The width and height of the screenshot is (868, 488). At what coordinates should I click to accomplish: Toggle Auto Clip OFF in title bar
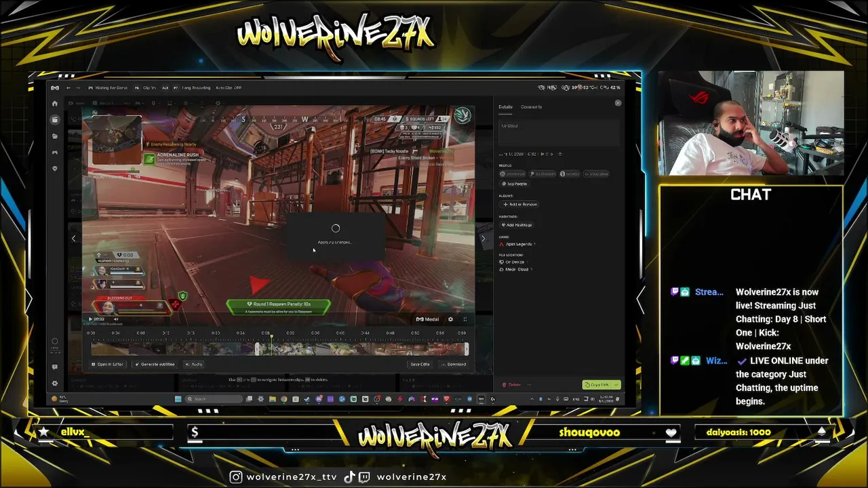click(x=229, y=87)
